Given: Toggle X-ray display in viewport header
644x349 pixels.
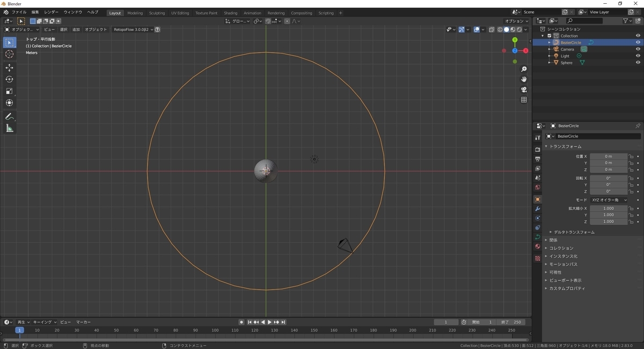Looking at the screenshot, I should [491, 30].
